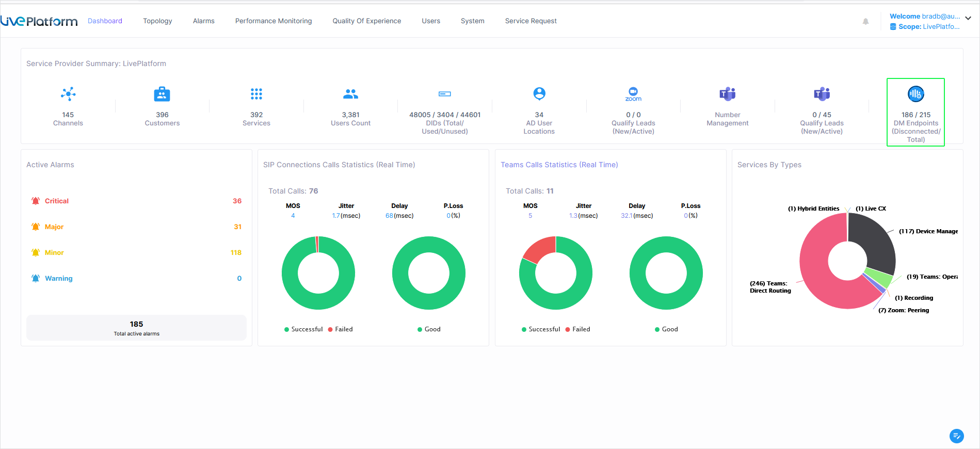Click the 396 Customers value
This screenshot has height=449, width=980.
162,115
